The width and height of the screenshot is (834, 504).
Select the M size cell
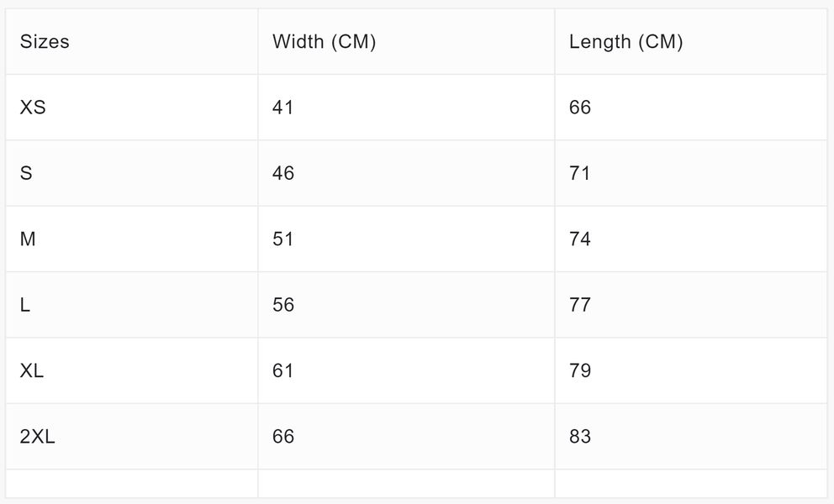click(132, 239)
